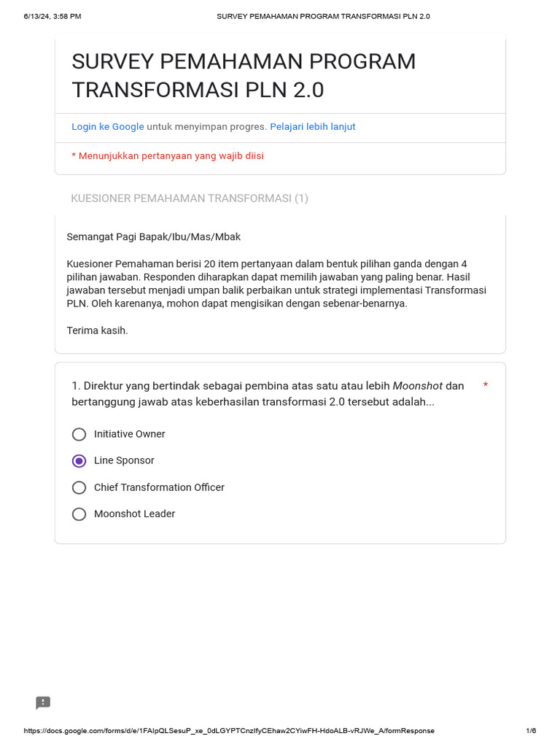The height and width of the screenshot is (747, 560).
Task: Click the docs.google.com form URL in the footer
Action: pyautogui.click(x=229, y=731)
